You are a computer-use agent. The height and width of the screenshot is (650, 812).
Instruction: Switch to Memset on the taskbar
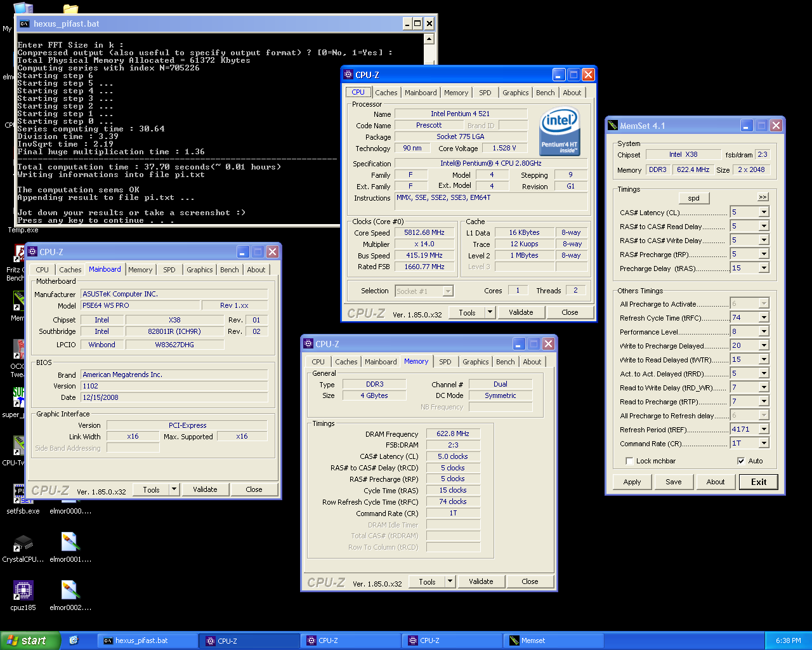click(553, 640)
